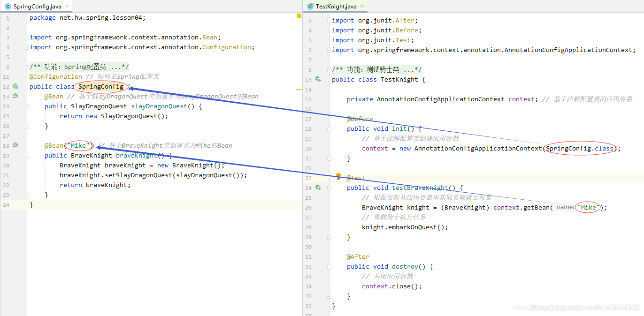Screen dimensions: 644x316
Task: Click bean navigation gutter icon on line 13
Action: [x=15, y=96]
